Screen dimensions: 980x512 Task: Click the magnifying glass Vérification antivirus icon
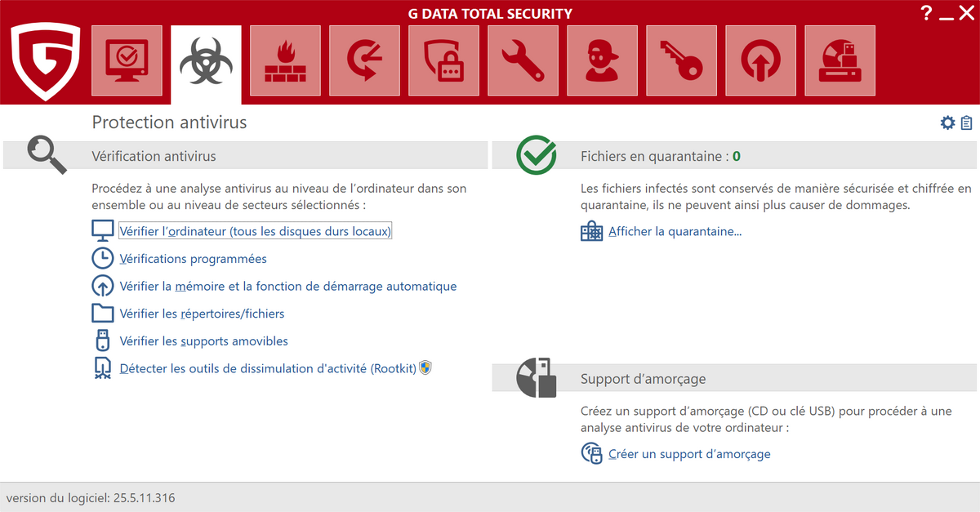coord(47,155)
